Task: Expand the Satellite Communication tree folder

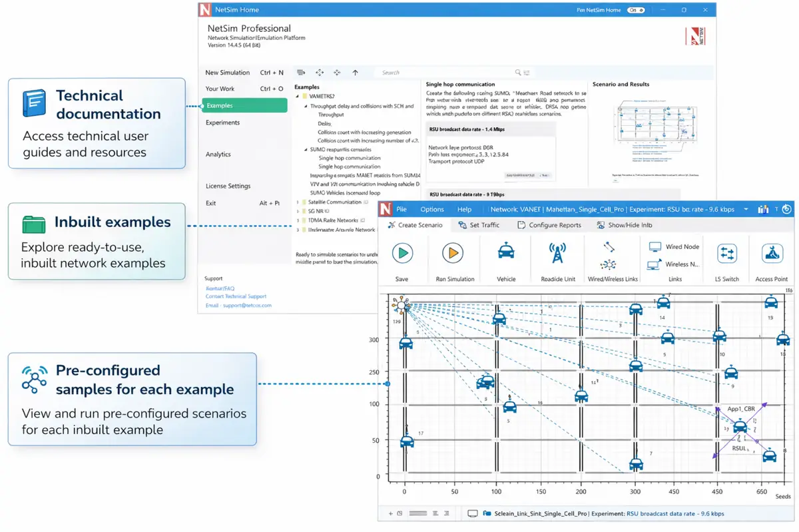Action: [x=298, y=202]
